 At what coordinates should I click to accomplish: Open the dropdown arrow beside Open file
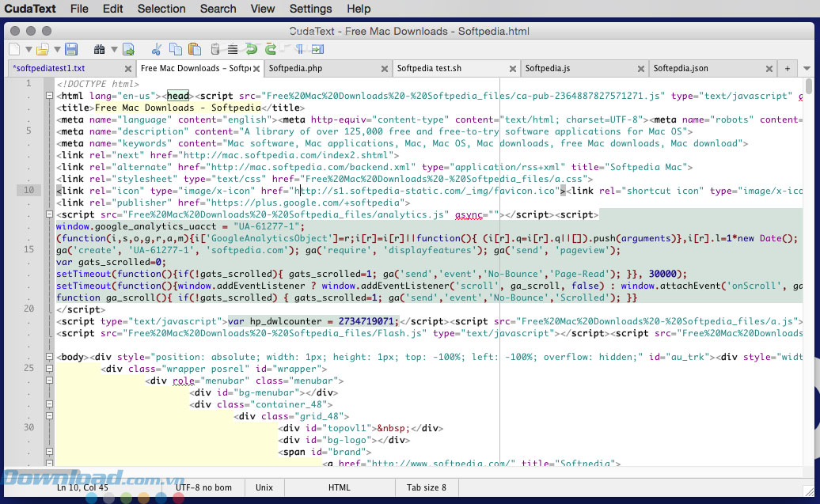[56, 49]
